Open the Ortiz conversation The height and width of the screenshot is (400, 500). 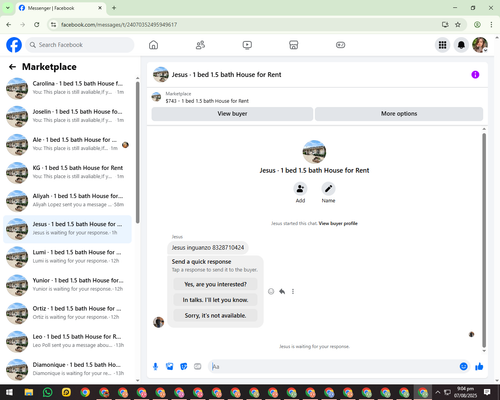coord(67,313)
